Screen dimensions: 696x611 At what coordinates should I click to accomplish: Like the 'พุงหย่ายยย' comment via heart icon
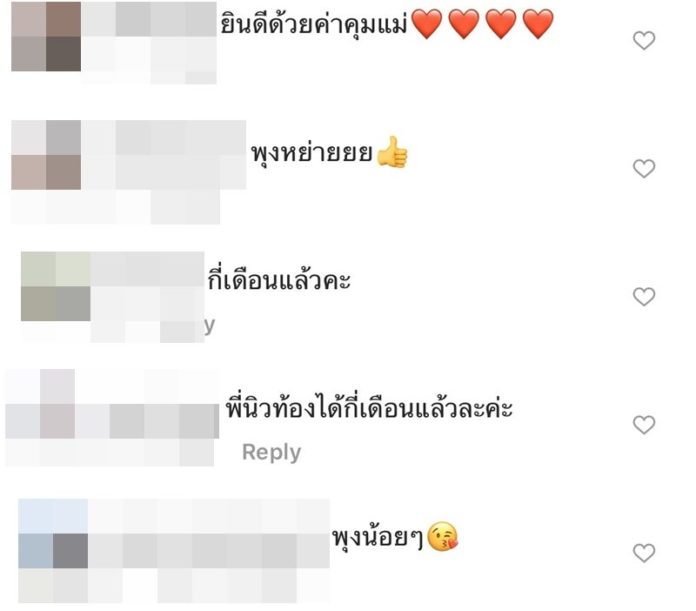[x=644, y=169]
